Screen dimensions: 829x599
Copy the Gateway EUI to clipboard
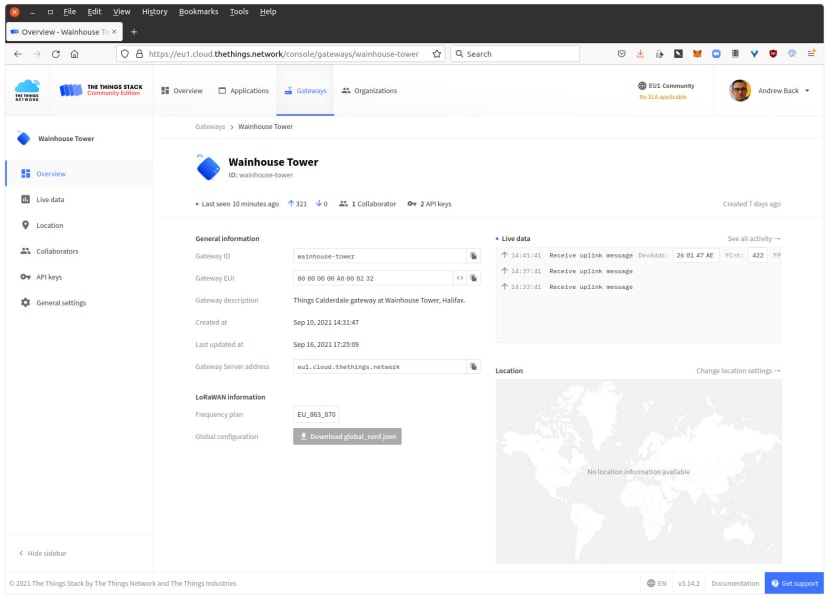474,278
